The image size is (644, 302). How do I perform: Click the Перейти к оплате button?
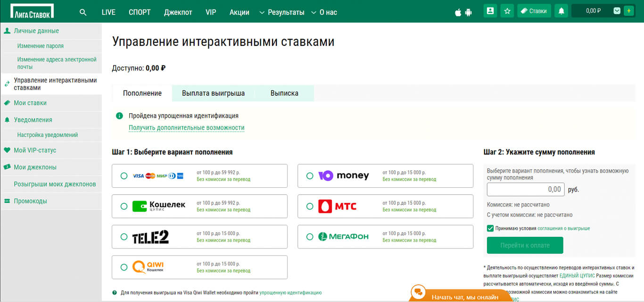[525, 245]
